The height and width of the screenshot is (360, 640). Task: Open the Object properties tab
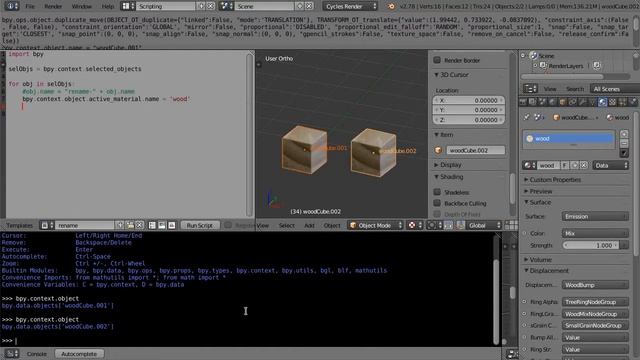[562, 102]
